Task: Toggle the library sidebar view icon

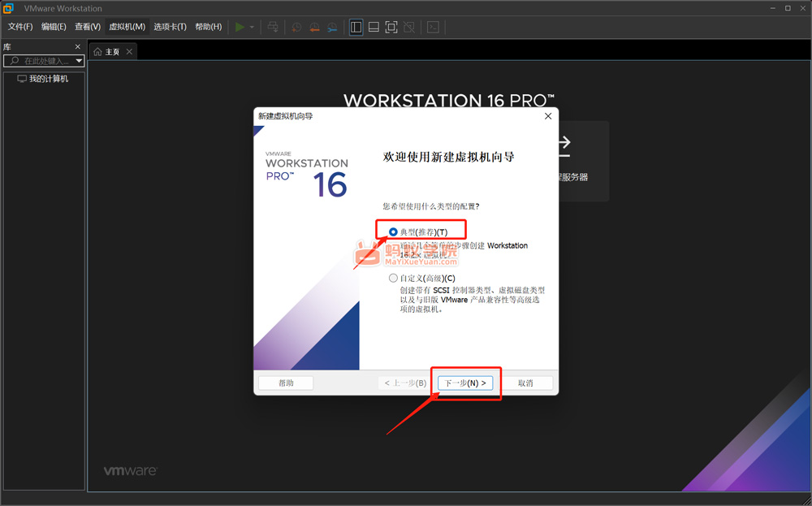Action: 356,27
